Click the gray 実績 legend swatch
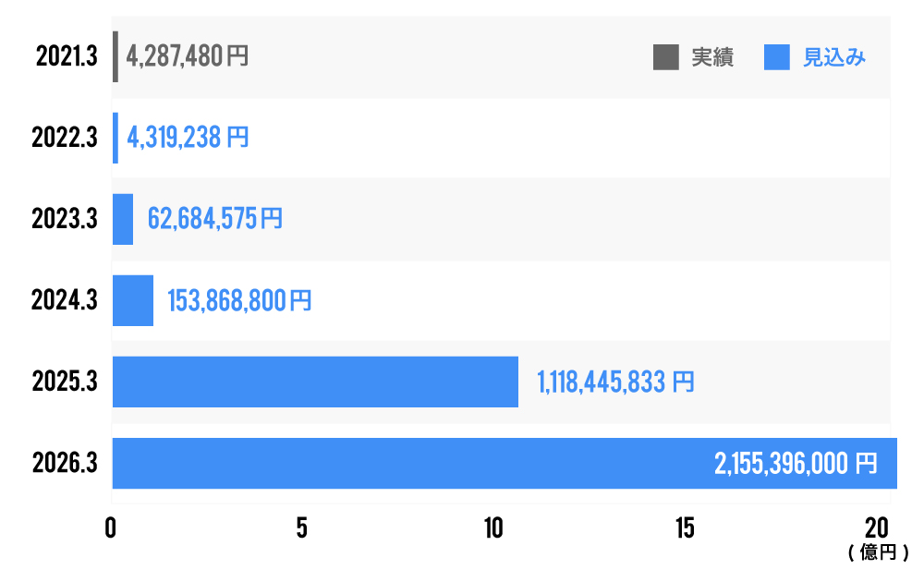The height and width of the screenshot is (582, 924). (x=665, y=57)
